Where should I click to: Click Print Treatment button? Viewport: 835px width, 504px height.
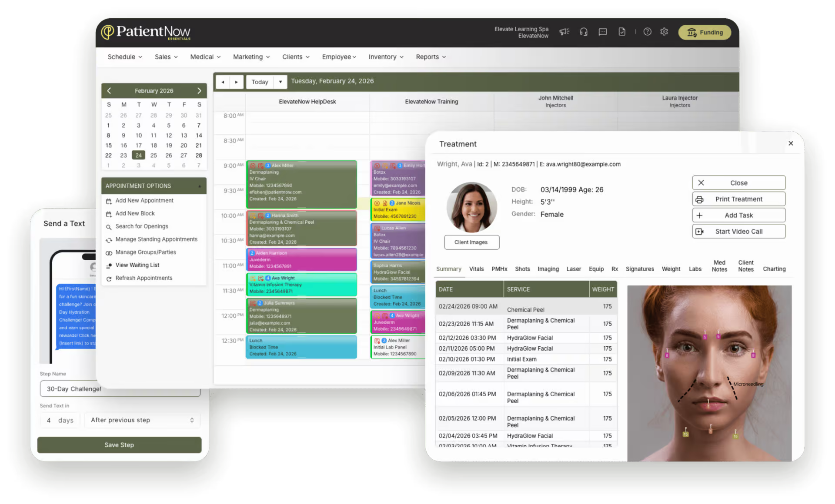(738, 199)
